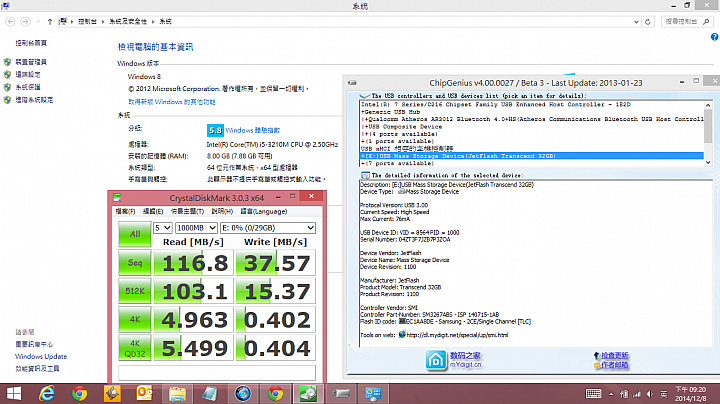Click the 5.8 experience score badge
Screen dimensions: 720x404
click(215, 130)
